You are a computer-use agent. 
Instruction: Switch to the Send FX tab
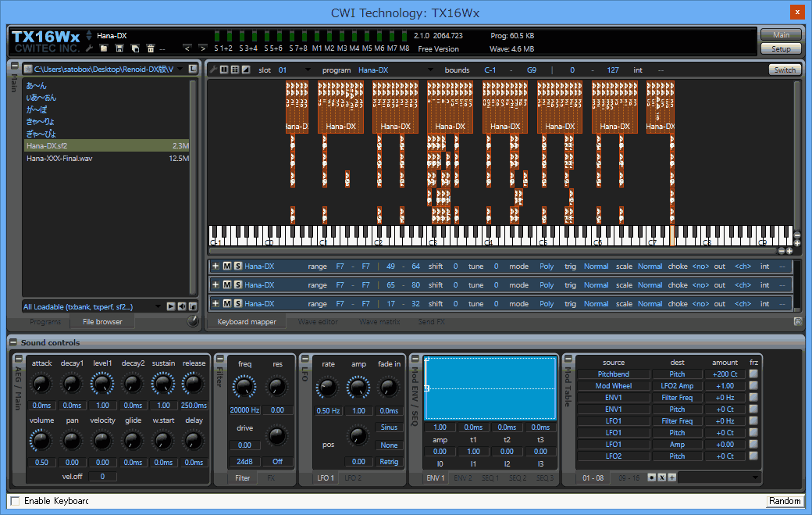click(432, 322)
